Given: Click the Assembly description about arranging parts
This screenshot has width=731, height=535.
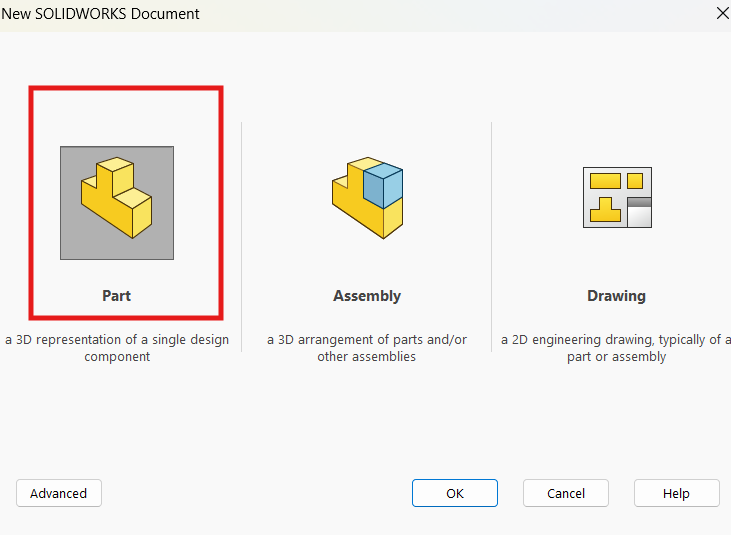Looking at the screenshot, I should coord(367,348).
